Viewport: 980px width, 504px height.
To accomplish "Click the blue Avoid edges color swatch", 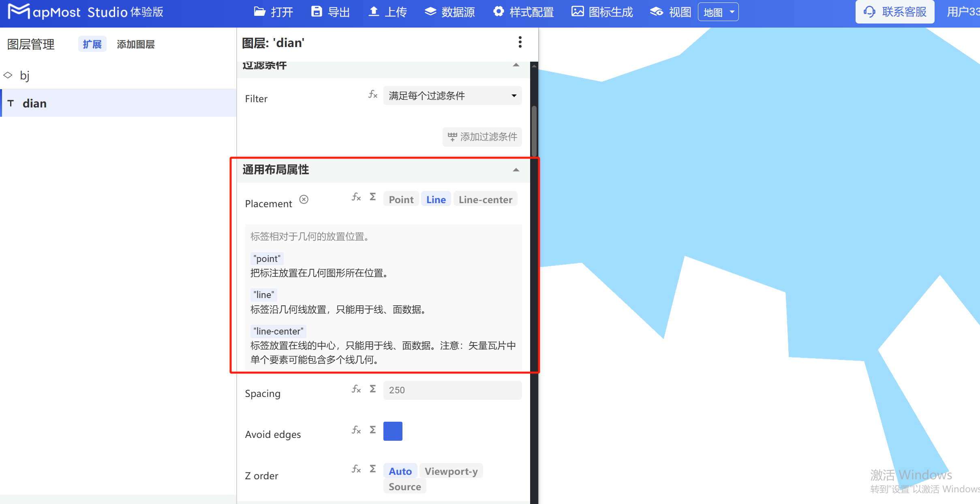I will point(392,431).
